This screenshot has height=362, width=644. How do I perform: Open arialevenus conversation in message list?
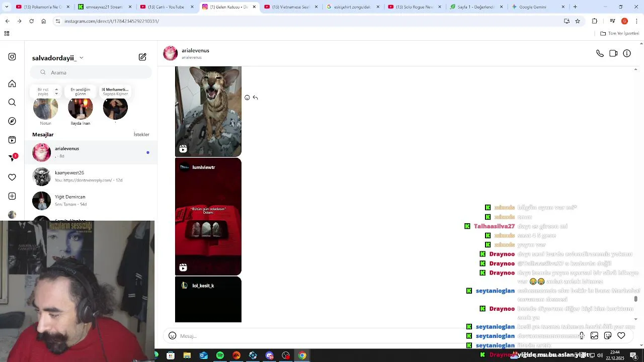pyautogui.click(x=91, y=152)
